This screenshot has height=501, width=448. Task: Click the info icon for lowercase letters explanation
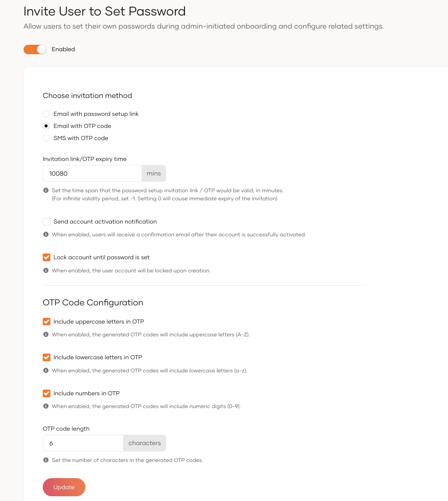46,370
